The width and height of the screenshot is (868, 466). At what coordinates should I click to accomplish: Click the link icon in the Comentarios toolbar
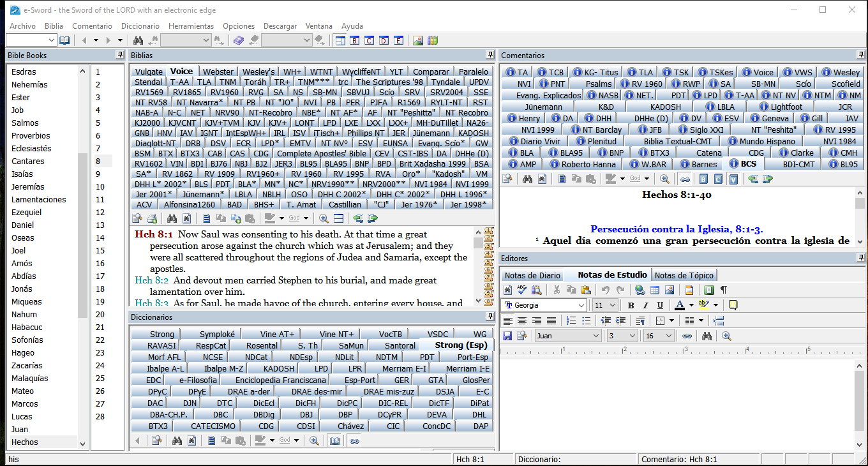tap(685, 179)
